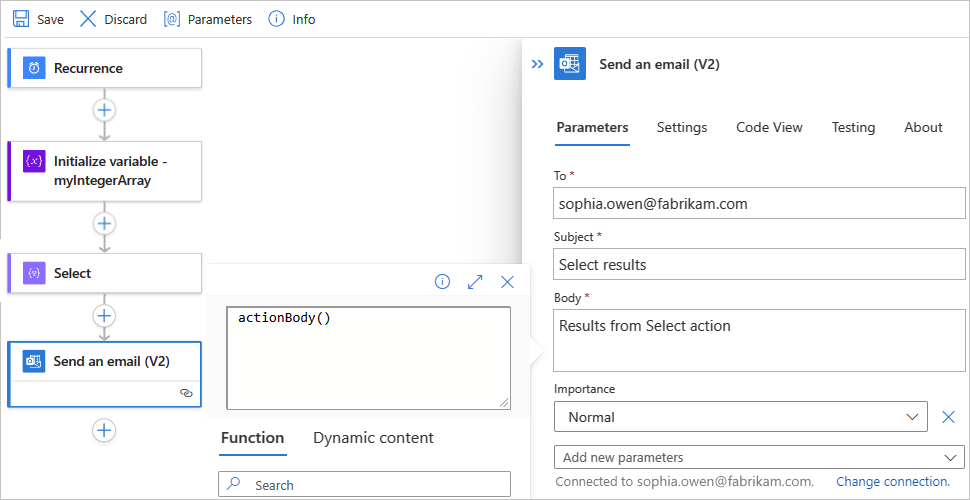
Task: Click the plus button below Recurrence
Action: (104, 110)
